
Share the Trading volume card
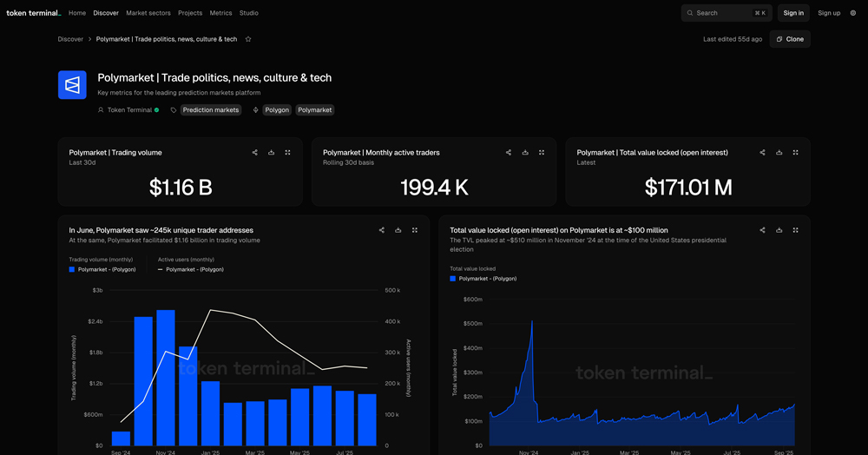[254, 153]
